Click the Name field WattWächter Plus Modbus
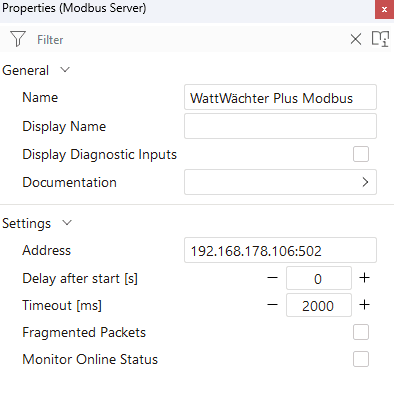Image resolution: width=394 pixels, height=414 pixels. point(280,97)
